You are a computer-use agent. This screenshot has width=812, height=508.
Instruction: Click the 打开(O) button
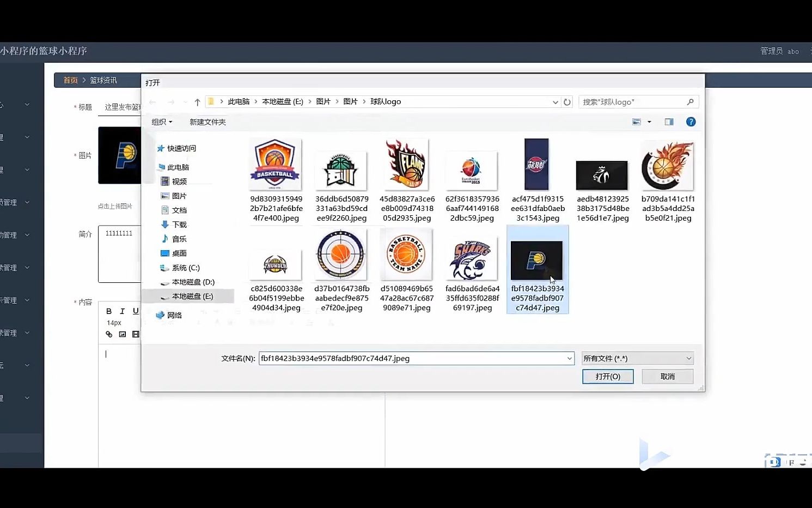click(608, 377)
